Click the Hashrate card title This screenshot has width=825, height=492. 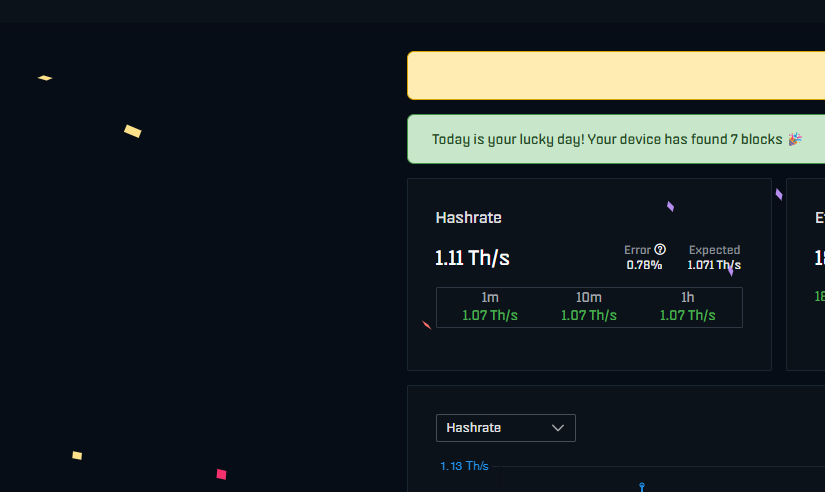click(x=468, y=218)
